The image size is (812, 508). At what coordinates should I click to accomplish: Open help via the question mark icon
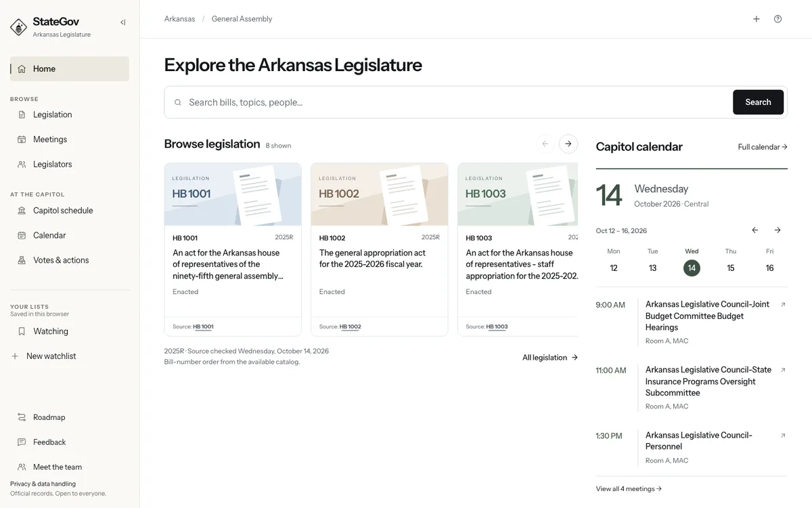point(777,19)
